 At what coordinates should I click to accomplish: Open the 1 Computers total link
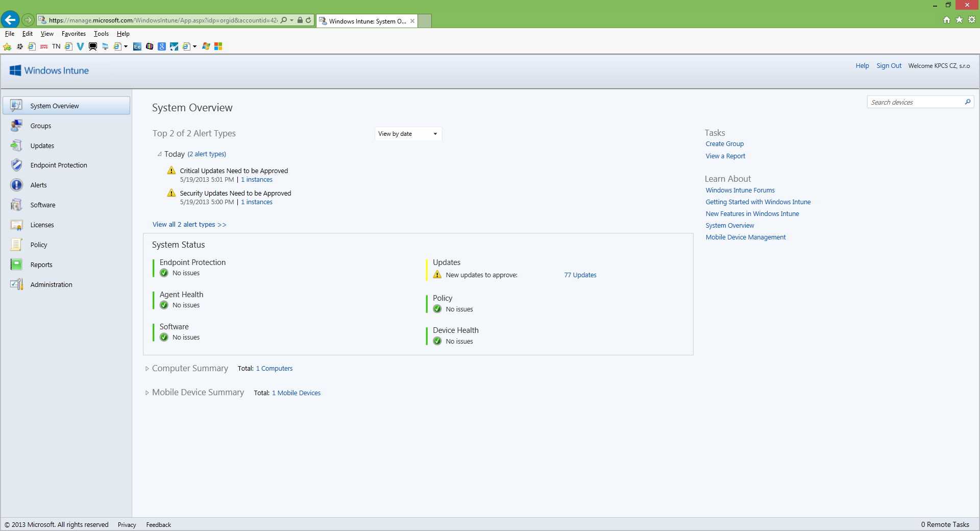pos(274,369)
